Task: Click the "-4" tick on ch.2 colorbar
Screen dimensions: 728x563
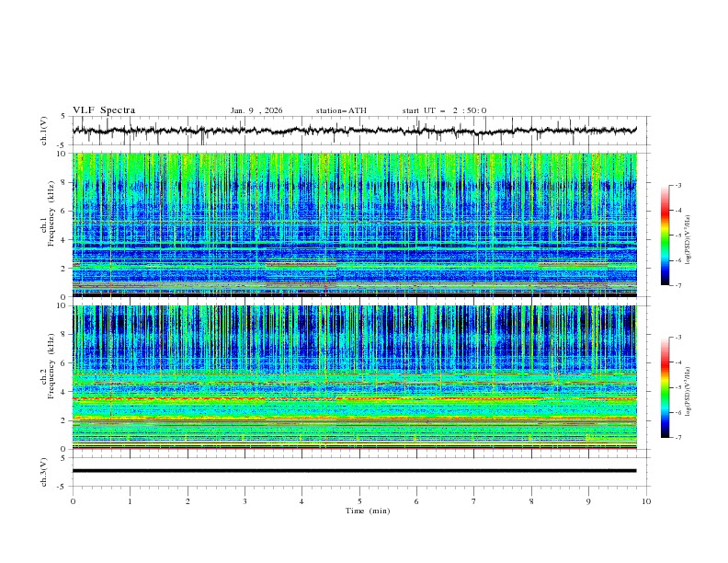Action: click(x=678, y=362)
